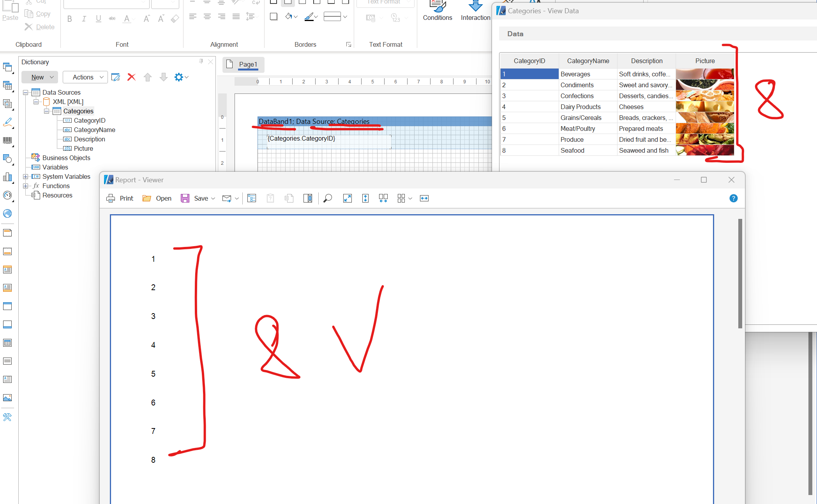Click the thumbnail view icon in Report Viewer
This screenshot has width=817, height=504.
click(x=402, y=198)
